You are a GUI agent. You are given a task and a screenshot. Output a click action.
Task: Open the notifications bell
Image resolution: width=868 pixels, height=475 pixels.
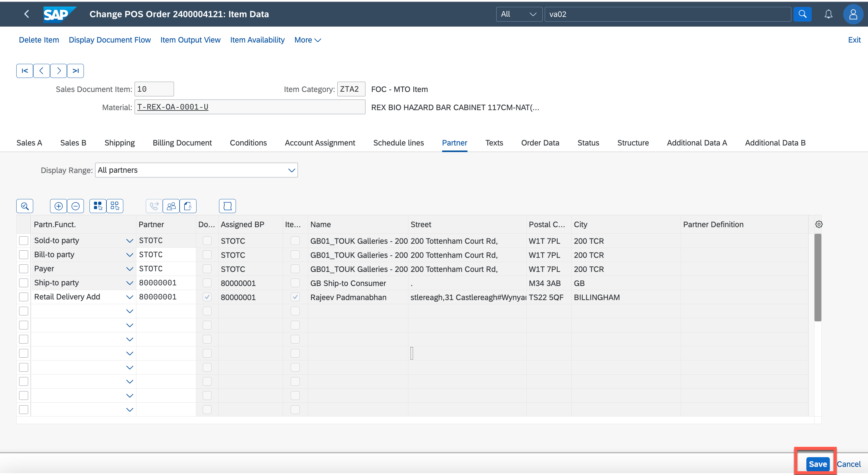click(x=828, y=14)
